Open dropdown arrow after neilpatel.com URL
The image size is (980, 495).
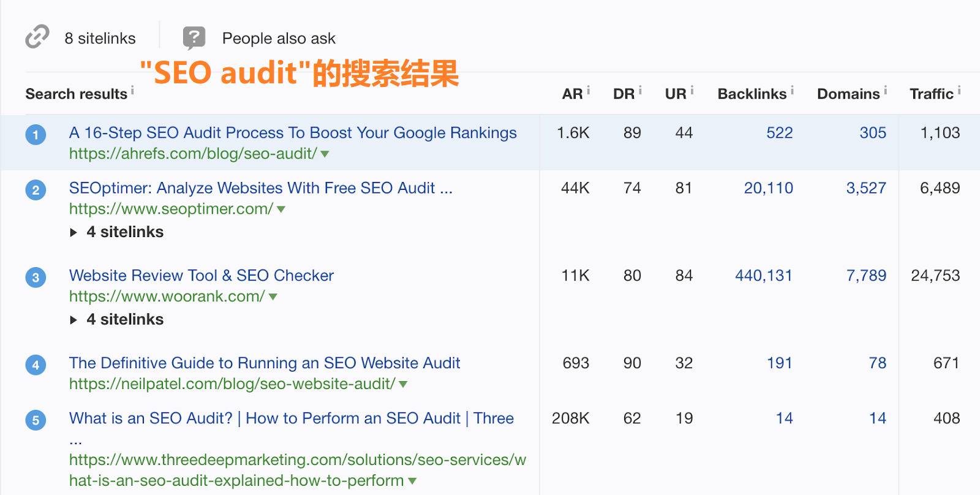pos(403,385)
